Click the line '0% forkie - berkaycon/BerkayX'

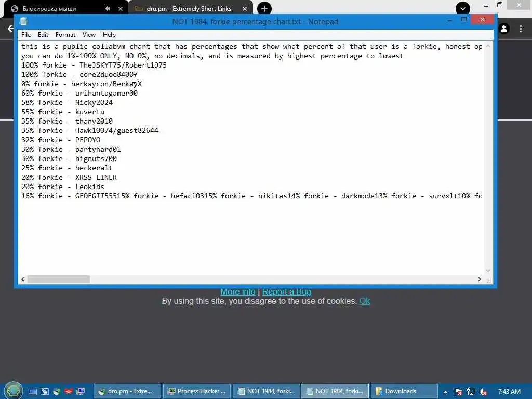pyautogui.click(x=82, y=84)
